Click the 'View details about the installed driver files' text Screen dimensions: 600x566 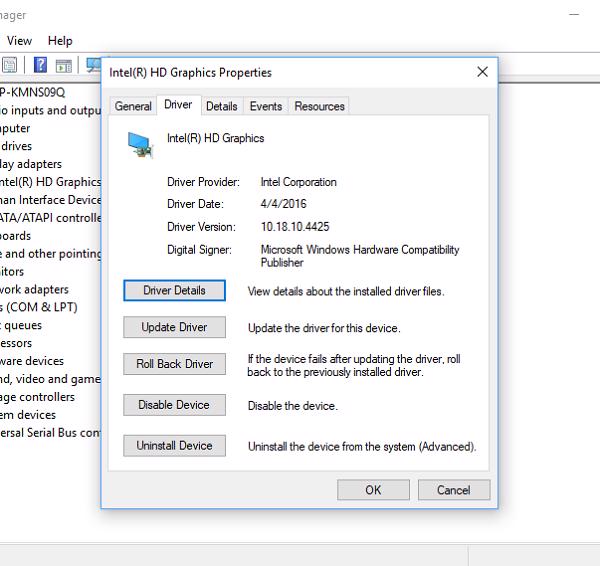346,292
